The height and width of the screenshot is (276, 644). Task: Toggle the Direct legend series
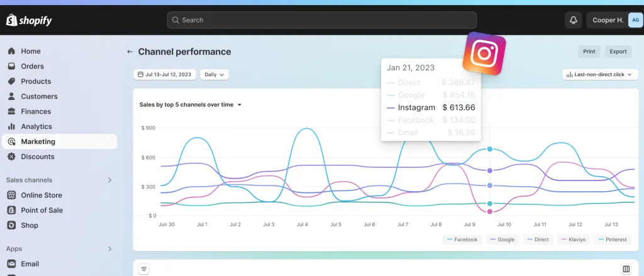[538, 240]
